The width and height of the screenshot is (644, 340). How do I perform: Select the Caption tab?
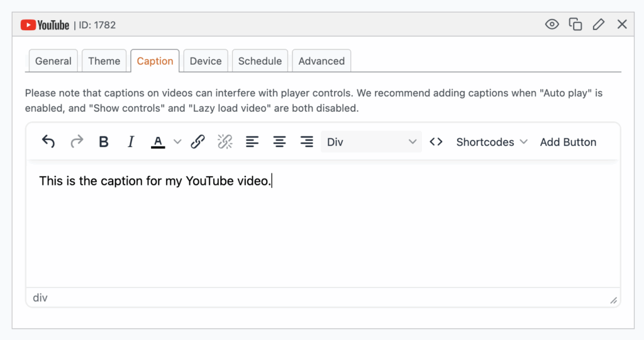coord(155,61)
